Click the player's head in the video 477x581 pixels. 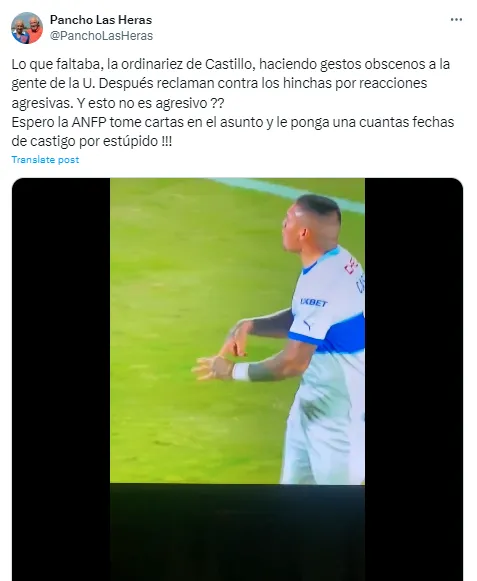point(311,224)
